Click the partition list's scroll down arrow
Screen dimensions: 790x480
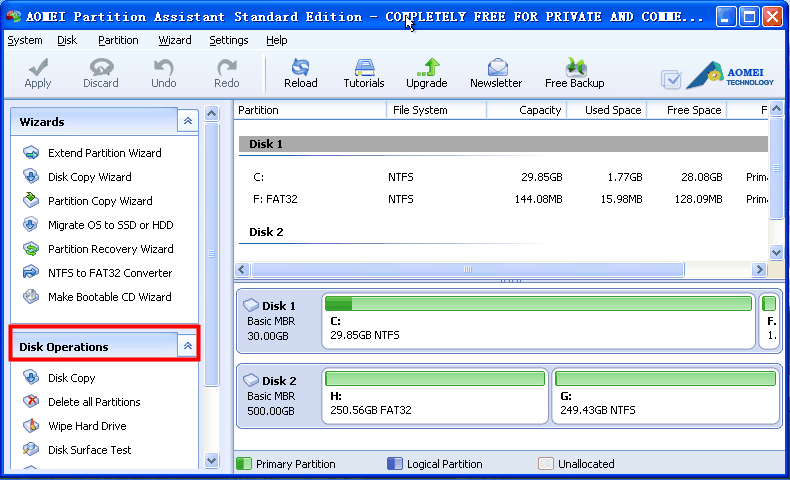776,252
